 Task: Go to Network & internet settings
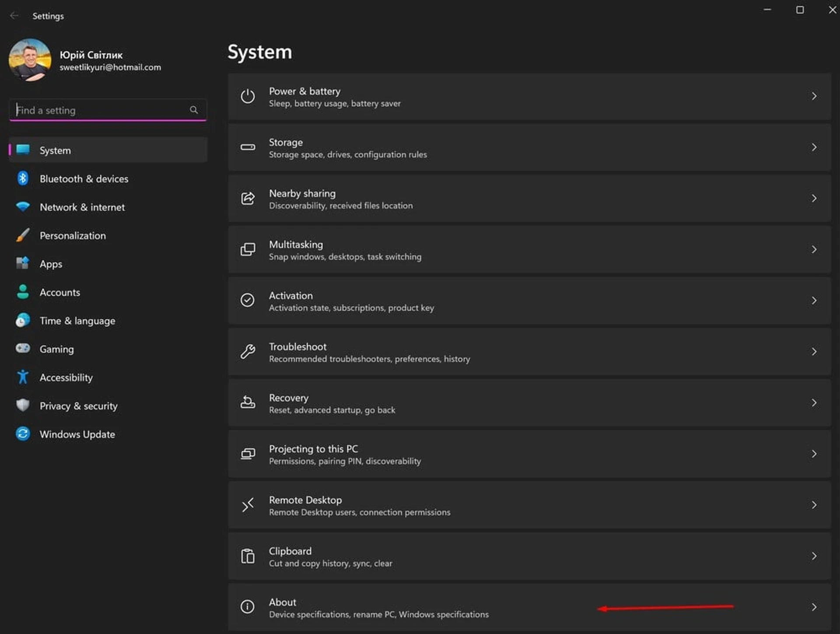coord(108,207)
